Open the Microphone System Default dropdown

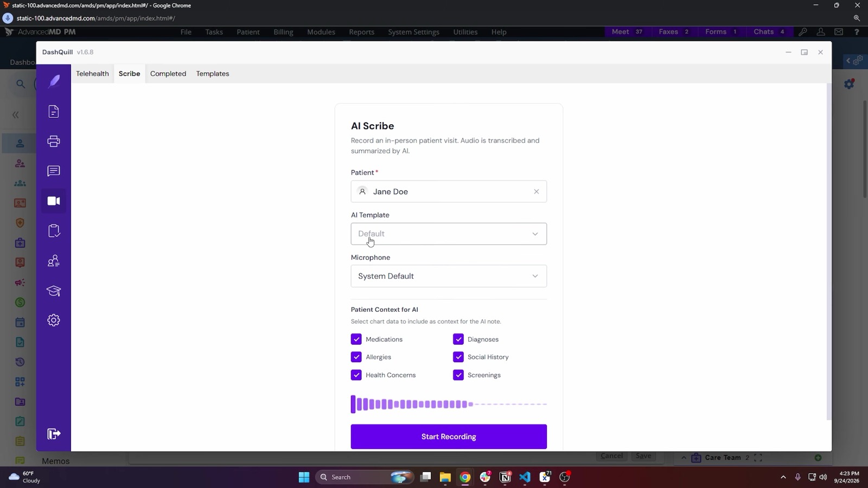tap(449, 276)
